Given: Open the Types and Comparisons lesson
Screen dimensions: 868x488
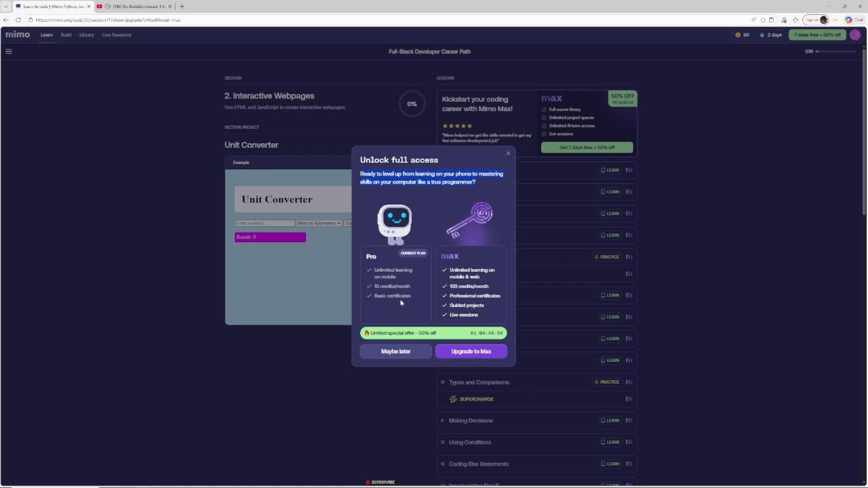Looking at the screenshot, I should pyautogui.click(x=479, y=382).
